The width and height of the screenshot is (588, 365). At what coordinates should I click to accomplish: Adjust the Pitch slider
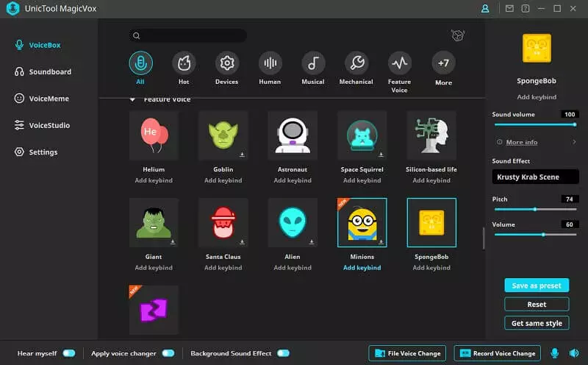(x=536, y=210)
